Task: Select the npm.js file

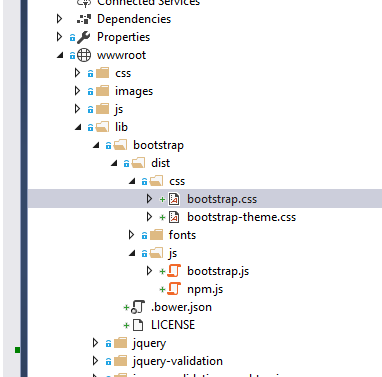Action: pos(205,289)
